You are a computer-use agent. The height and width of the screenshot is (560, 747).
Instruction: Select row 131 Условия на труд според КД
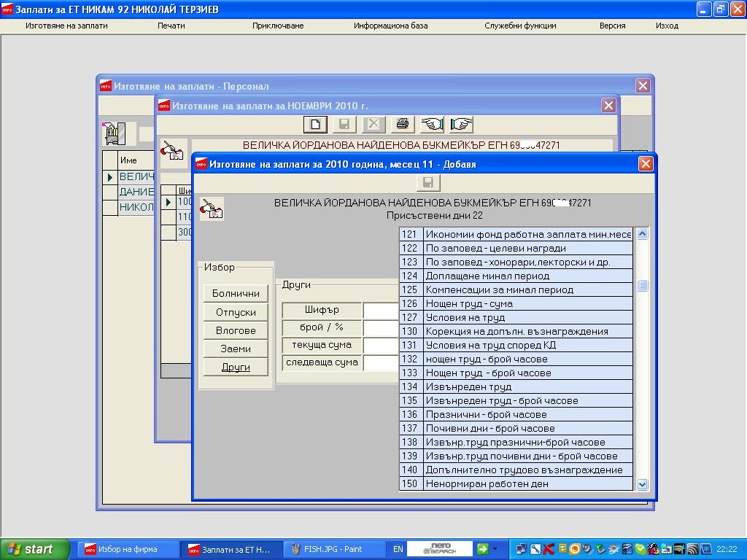(516, 345)
